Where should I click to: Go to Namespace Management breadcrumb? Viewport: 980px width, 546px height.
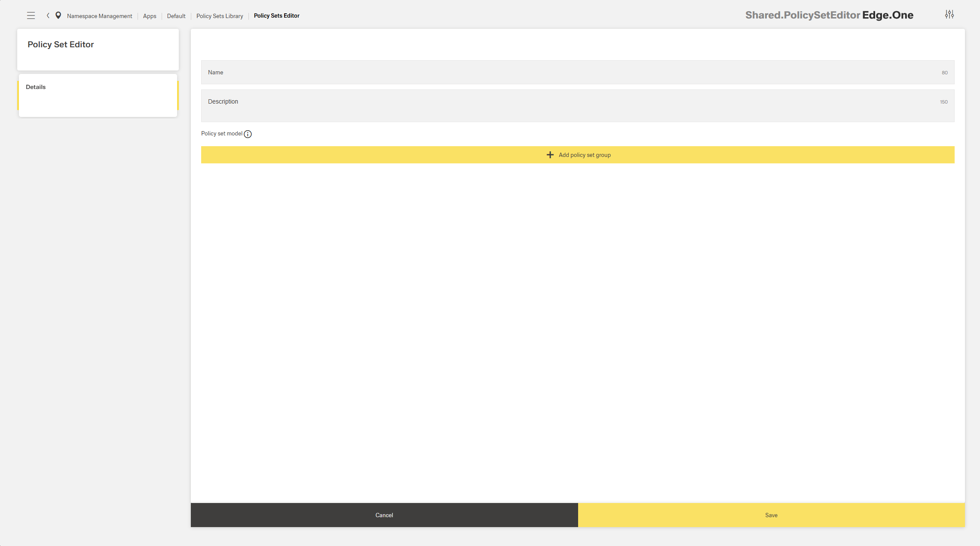click(99, 16)
